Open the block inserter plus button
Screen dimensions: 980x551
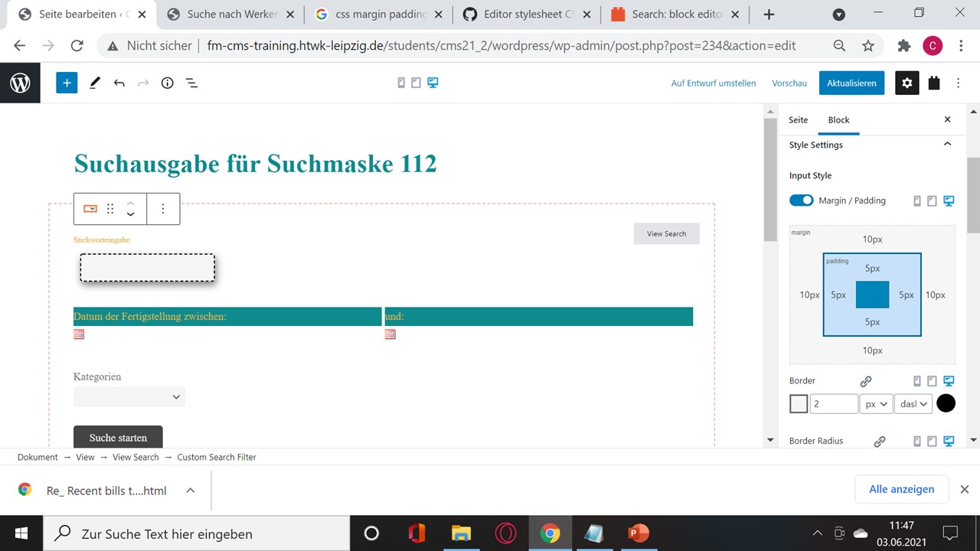(67, 83)
